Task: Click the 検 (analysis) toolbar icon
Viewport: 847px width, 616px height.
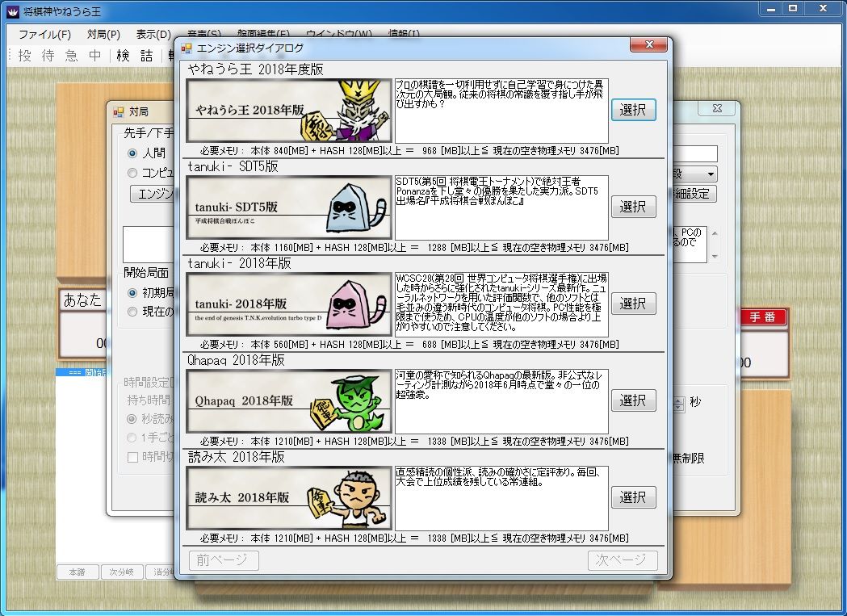Action: pos(124,55)
